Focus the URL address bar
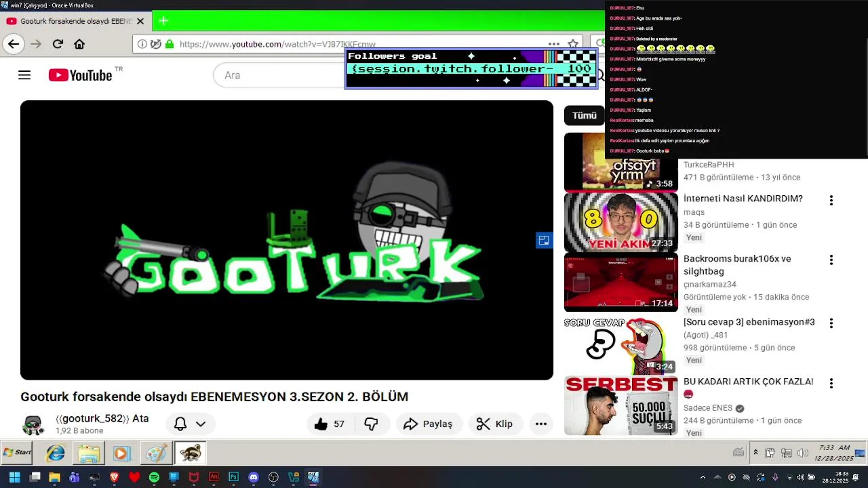Viewport: 868px width, 488px height. (358, 44)
